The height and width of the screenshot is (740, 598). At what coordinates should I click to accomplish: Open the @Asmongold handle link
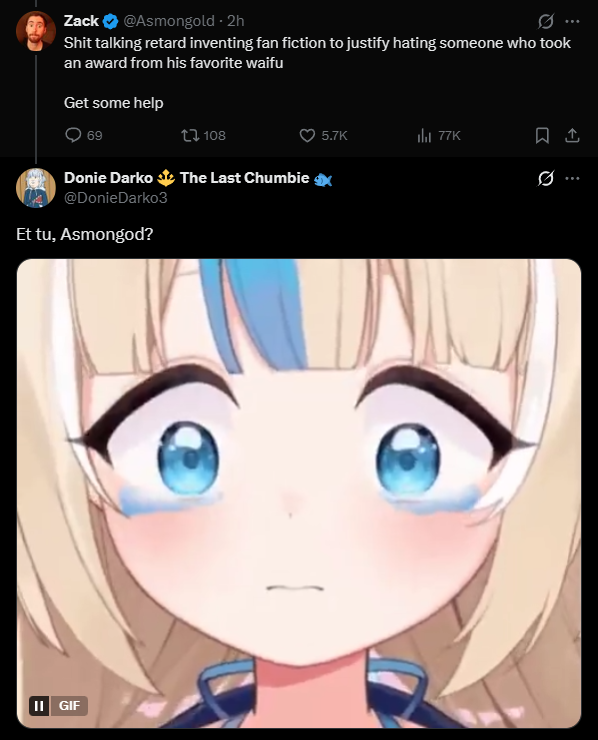point(169,21)
